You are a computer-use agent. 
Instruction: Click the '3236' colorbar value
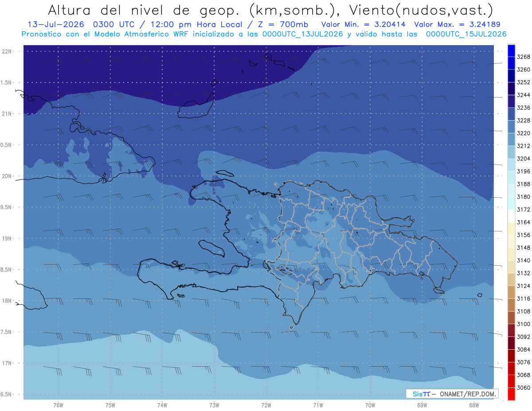(524, 108)
